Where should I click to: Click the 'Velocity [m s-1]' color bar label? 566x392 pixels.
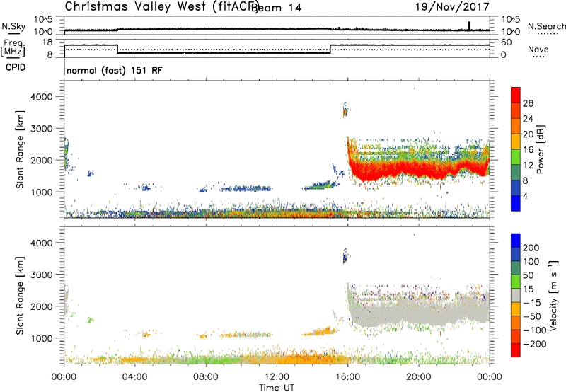point(553,296)
